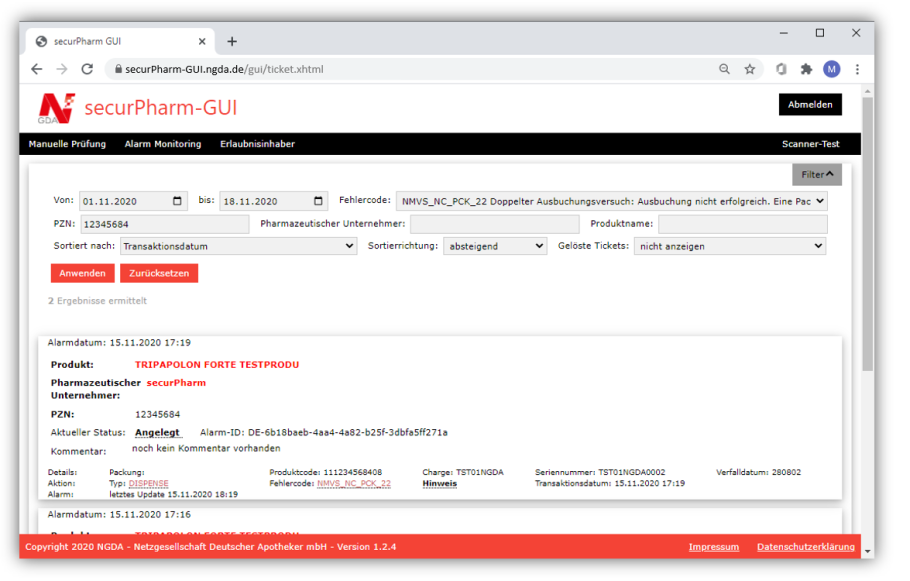Open the Gelöste Tickets dropdown
Screen dimensions: 910x581
tap(730, 246)
